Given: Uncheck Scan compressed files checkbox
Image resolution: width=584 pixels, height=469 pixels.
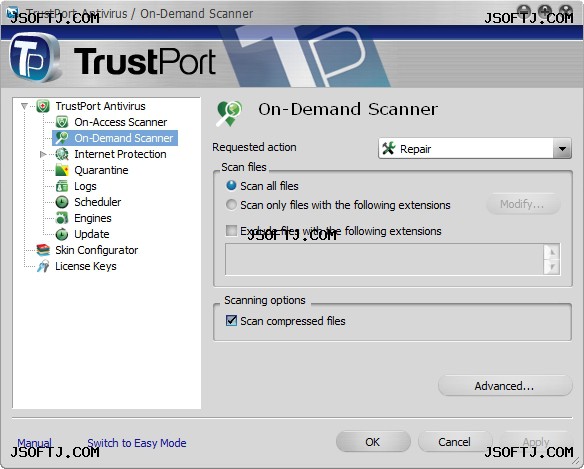Looking at the screenshot, I should [x=231, y=321].
